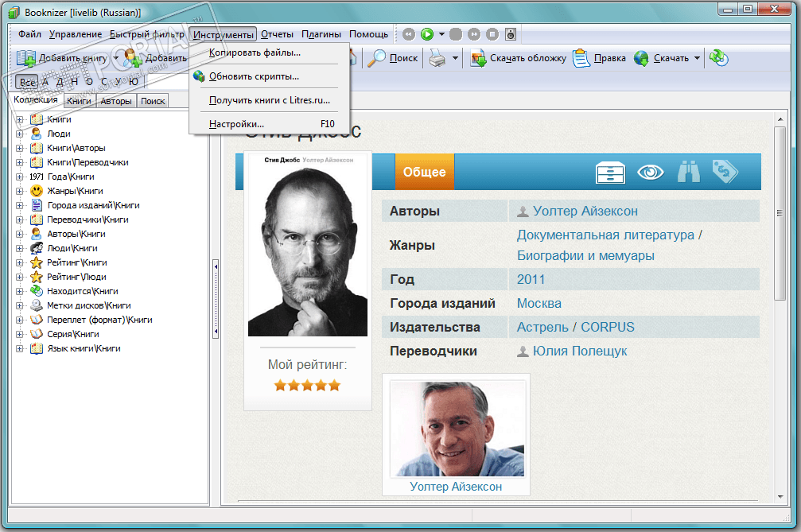Toggle the letter У filter

tap(119, 82)
